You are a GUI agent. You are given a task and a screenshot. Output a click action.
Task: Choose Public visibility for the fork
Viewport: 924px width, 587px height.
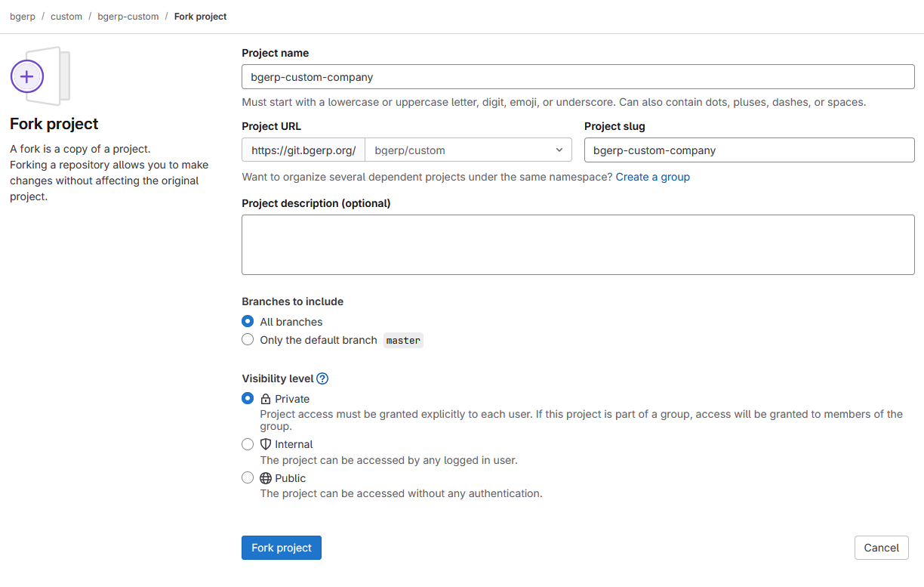[x=248, y=477]
